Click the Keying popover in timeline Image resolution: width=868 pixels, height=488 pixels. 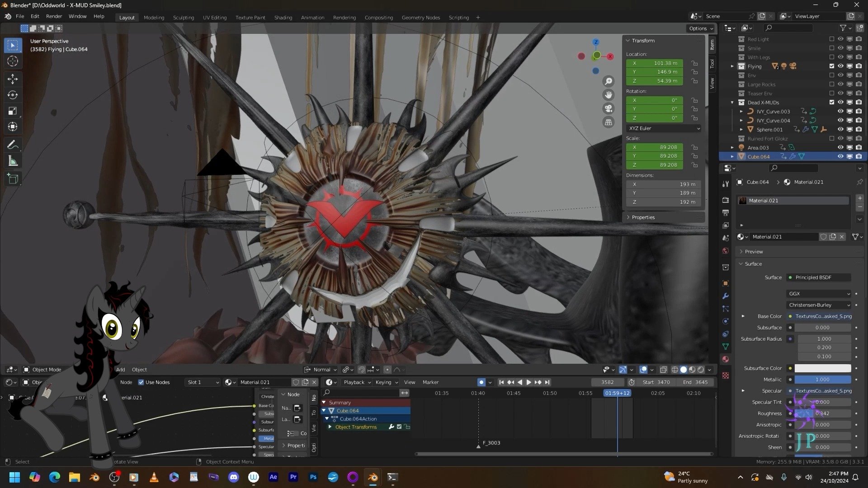(x=386, y=382)
